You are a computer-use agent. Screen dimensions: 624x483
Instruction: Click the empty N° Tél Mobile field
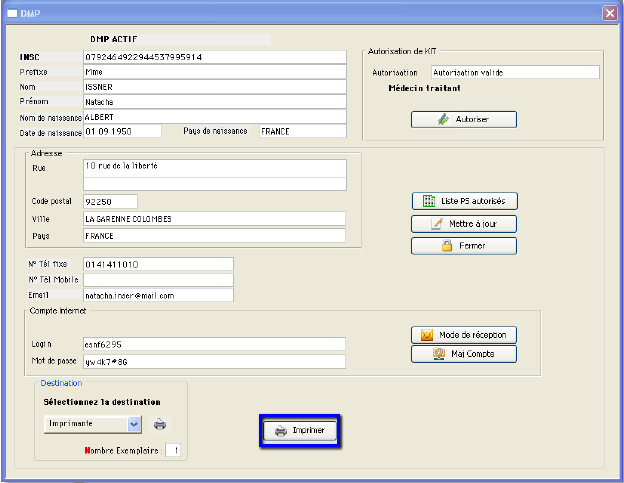point(158,280)
